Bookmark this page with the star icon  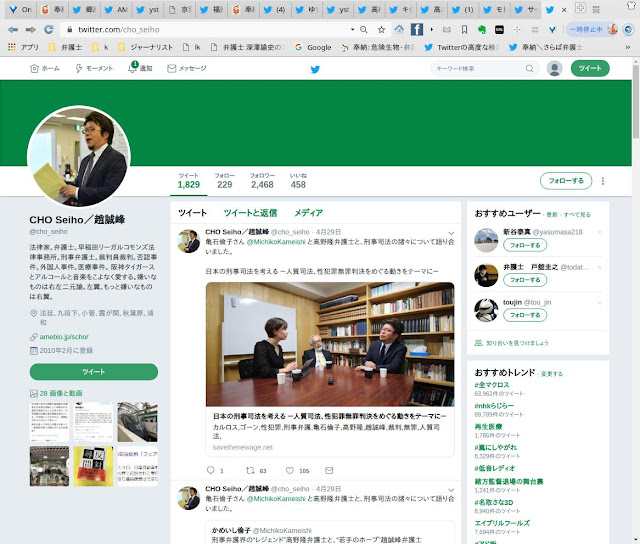point(381,29)
